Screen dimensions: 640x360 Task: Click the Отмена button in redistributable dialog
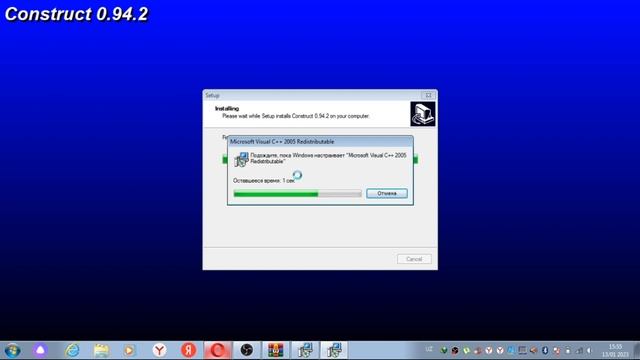(x=387, y=193)
